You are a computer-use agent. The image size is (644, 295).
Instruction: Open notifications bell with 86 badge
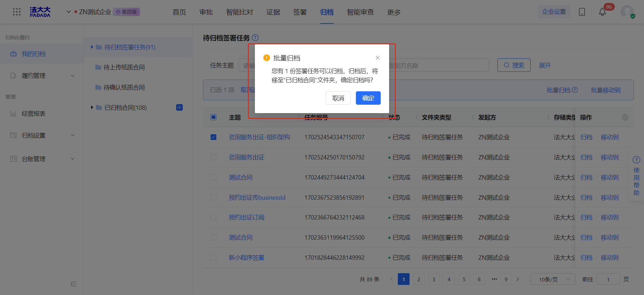602,12
